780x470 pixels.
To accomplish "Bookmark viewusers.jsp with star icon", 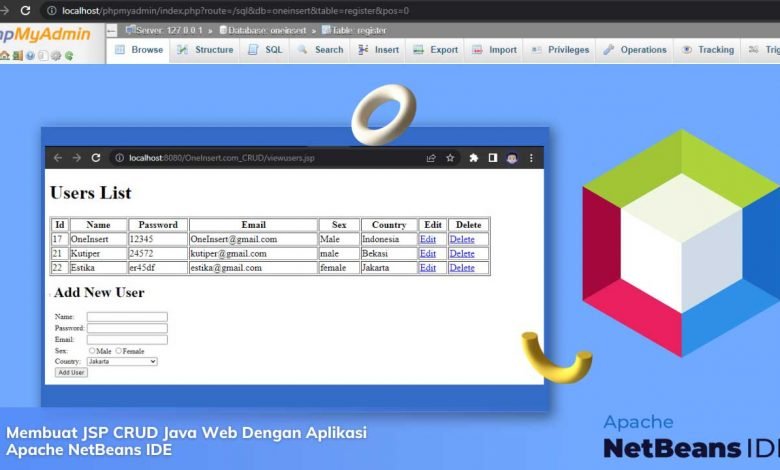I will tap(450, 158).
